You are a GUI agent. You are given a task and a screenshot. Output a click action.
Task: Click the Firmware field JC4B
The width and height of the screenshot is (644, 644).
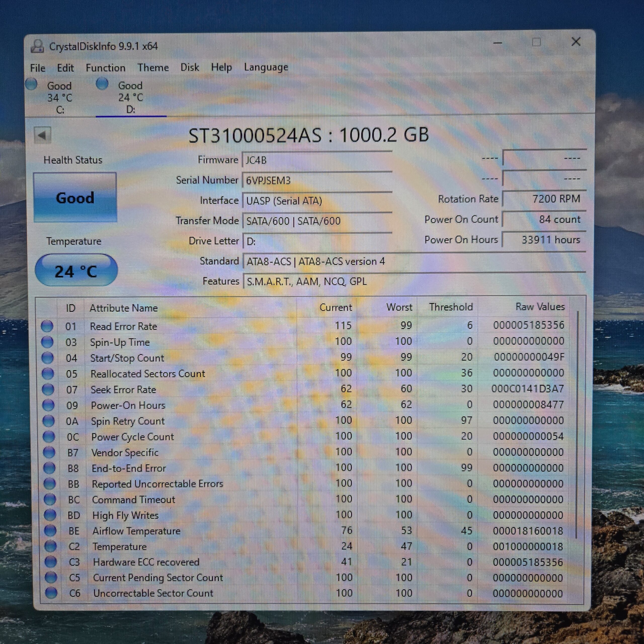[x=317, y=160]
